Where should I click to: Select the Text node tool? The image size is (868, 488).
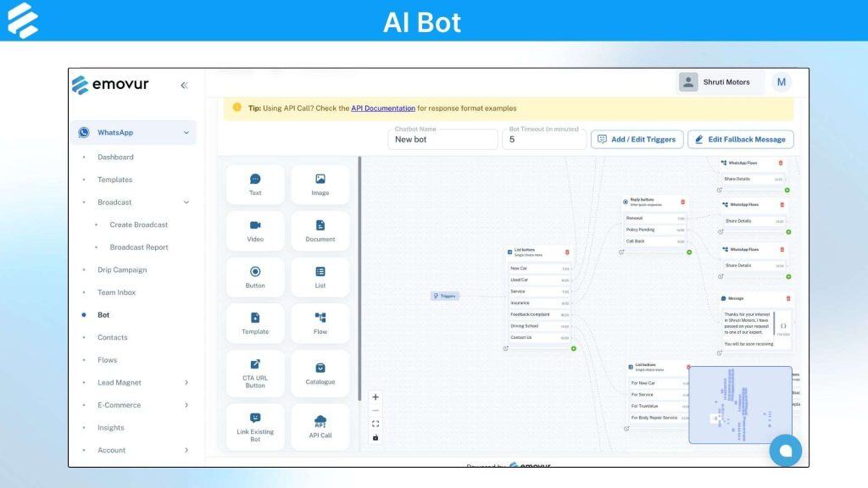pyautogui.click(x=254, y=184)
